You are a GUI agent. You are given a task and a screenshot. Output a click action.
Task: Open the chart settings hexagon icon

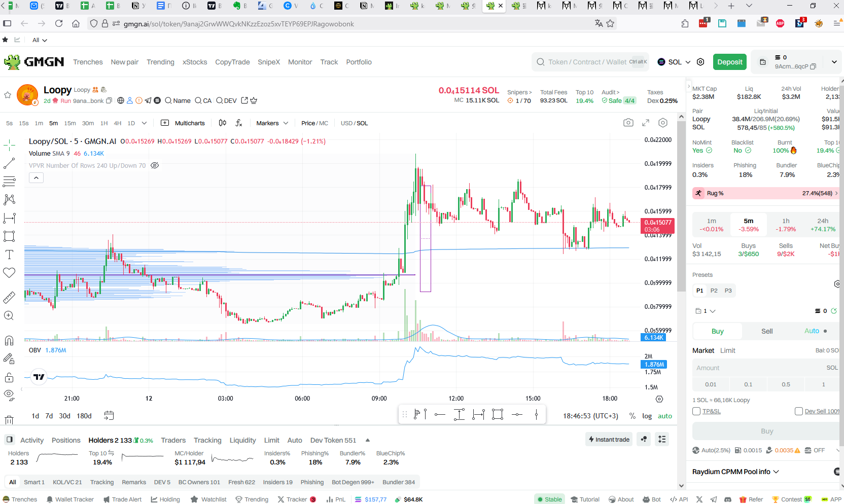coord(663,123)
